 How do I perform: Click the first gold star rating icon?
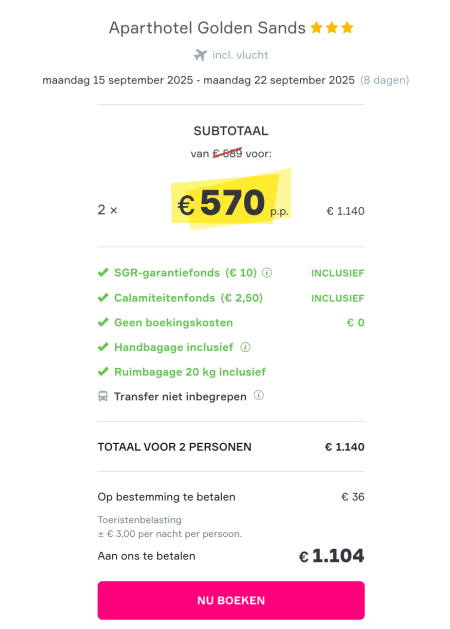point(316,28)
